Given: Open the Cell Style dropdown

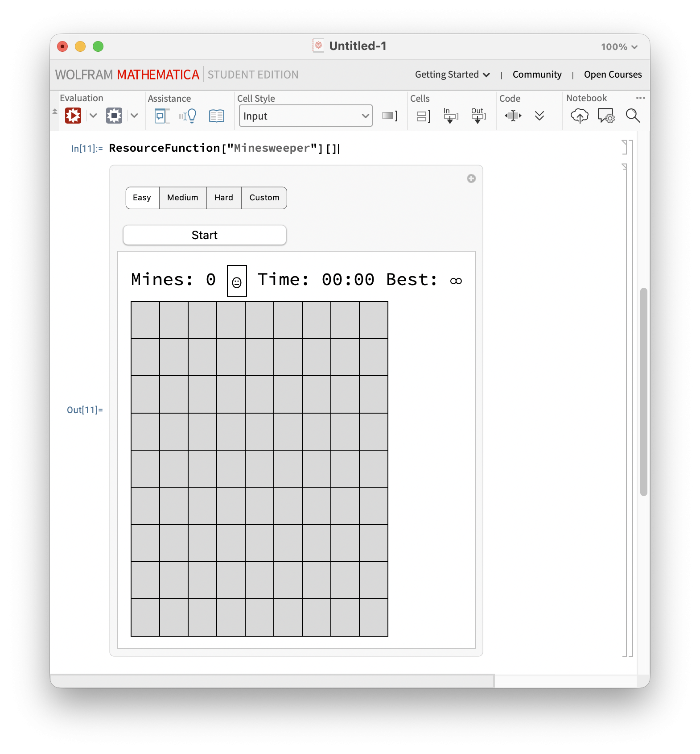Looking at the screenshot, I should coord(305,116).
